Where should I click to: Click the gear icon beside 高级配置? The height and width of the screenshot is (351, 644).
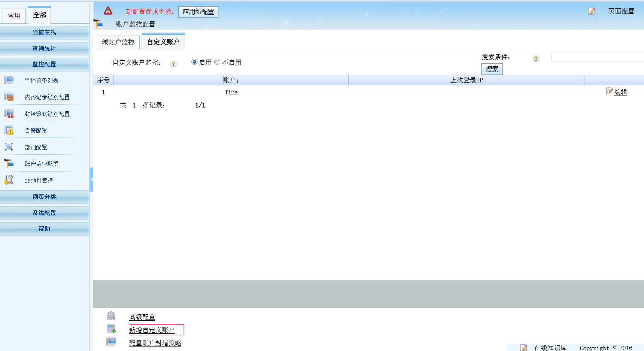(x=111, y=316)
